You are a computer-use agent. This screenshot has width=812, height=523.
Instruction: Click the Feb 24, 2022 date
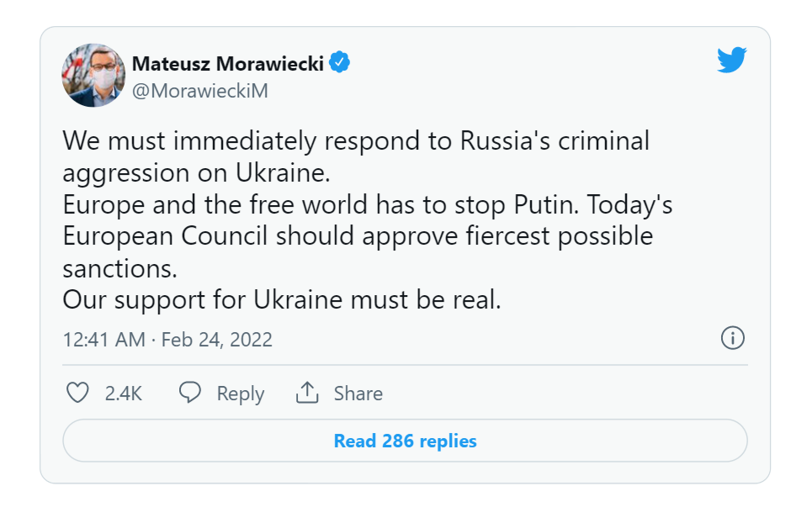(216, 340)
